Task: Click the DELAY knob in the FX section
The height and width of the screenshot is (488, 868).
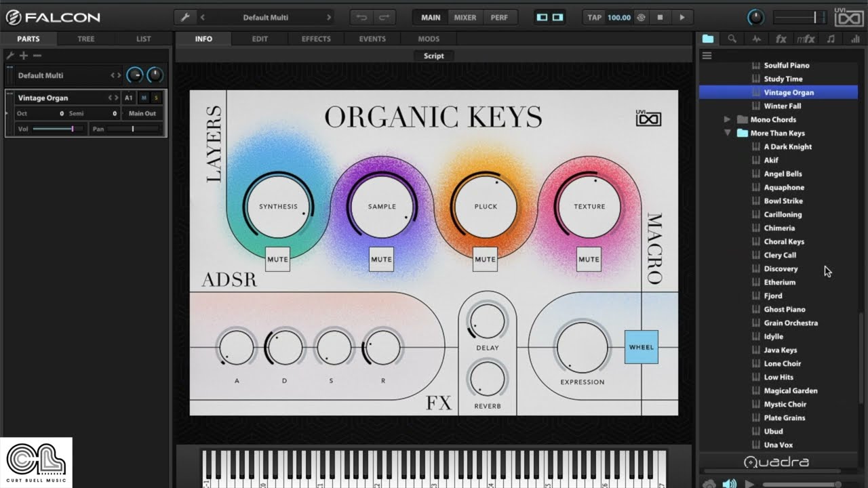Action: coord(487,321)
